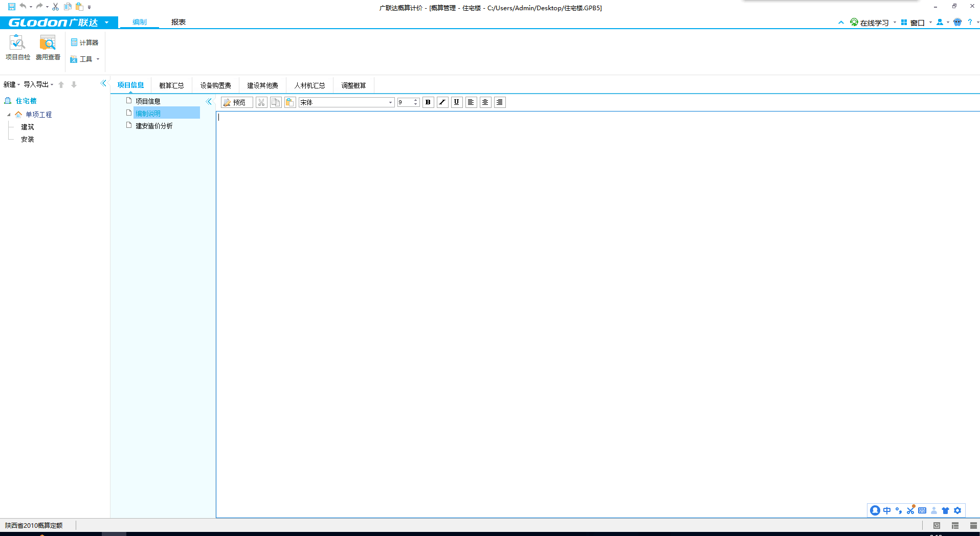Click the redo arrow icon
Image resolution: width=980 pixels, height=536 pixels.
(x=39, y=7)
